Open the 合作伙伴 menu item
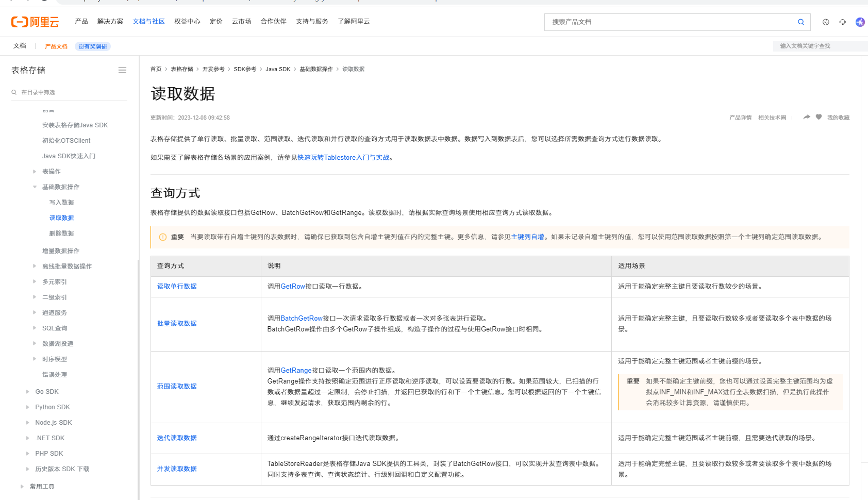 pos(273,22)
